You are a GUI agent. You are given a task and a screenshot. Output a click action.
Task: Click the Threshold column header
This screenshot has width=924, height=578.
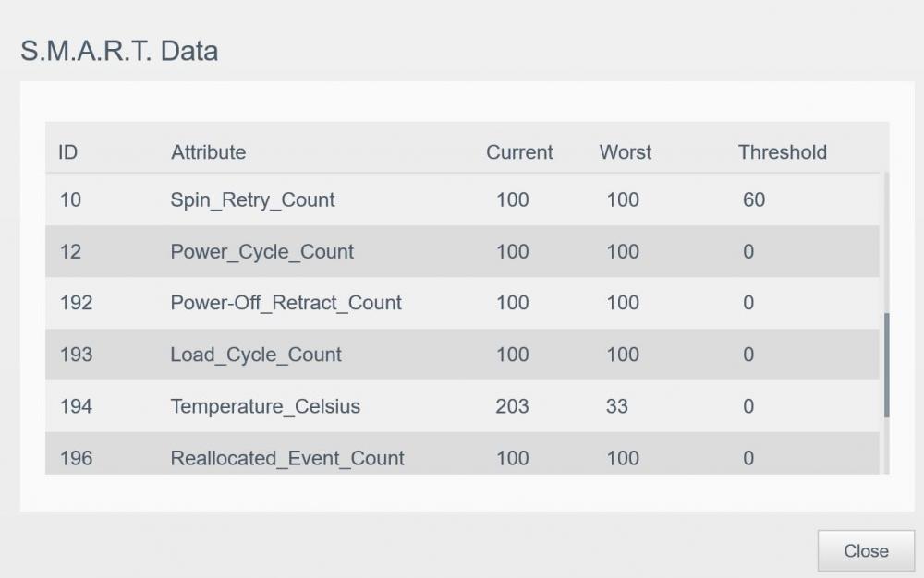(x=782, y=152)
